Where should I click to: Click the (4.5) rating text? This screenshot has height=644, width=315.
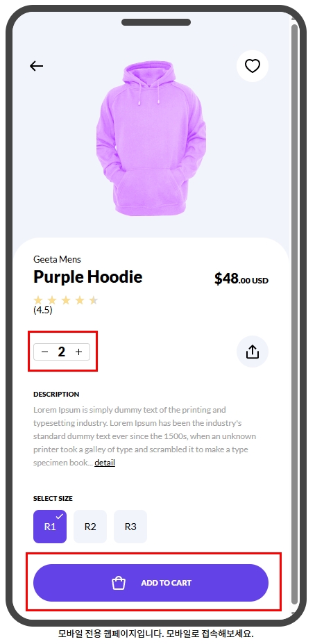pyautogui.click(x=42, y=310)
